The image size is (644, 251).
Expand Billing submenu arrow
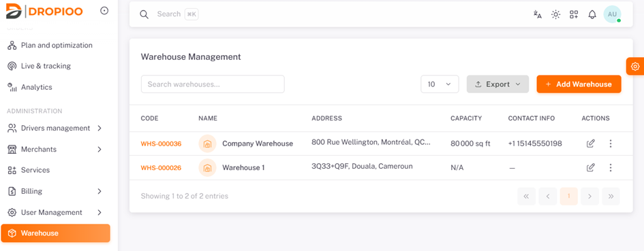99,191
